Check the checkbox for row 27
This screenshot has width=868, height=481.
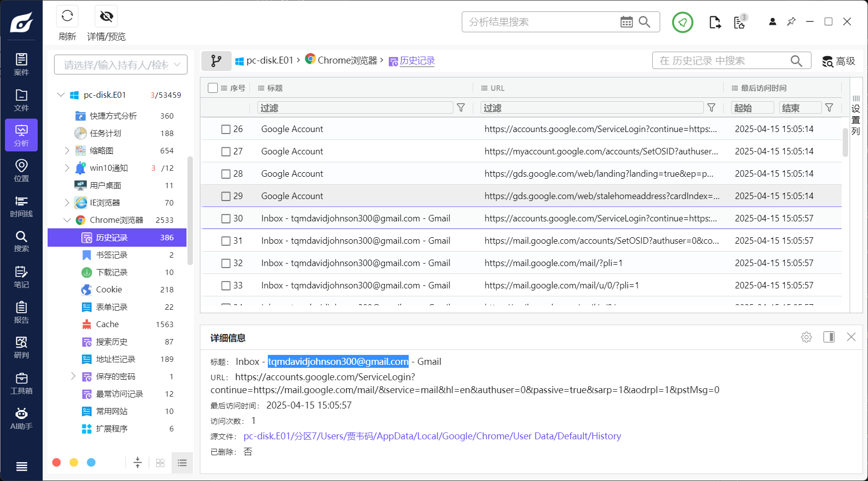226,151
